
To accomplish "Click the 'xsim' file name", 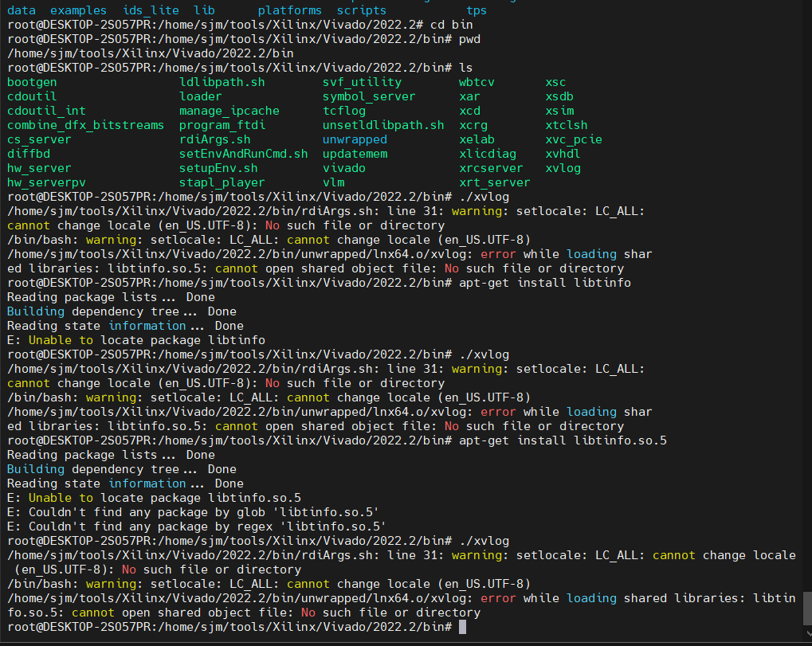I will point(559,111).
